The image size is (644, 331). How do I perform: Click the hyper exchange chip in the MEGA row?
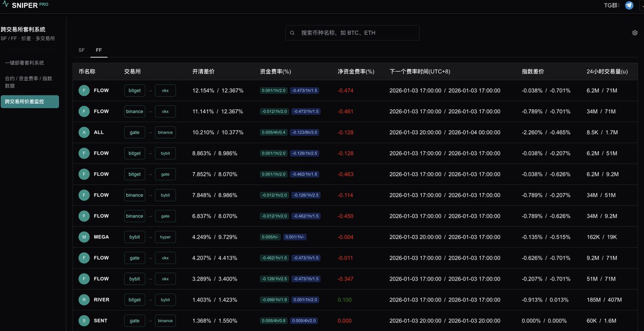point(165,237)
